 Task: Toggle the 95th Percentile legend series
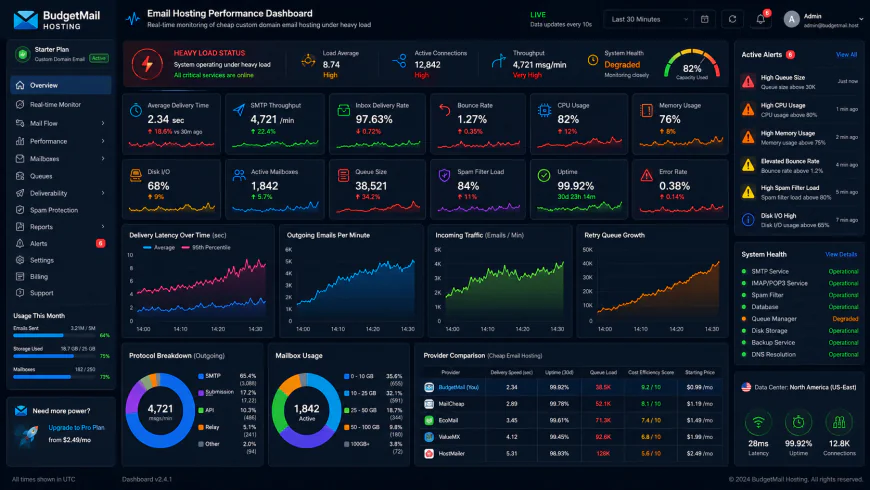pyautogui.click(x=206, y=247)
